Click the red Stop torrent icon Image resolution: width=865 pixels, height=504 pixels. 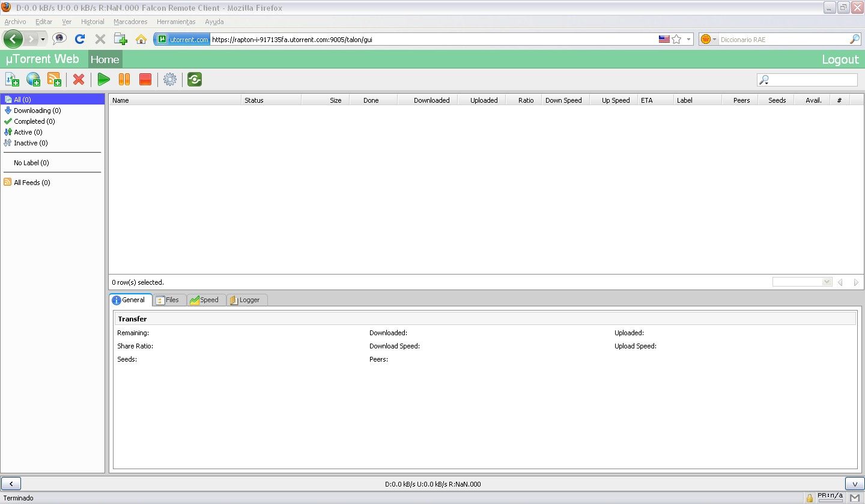[145, 79]
